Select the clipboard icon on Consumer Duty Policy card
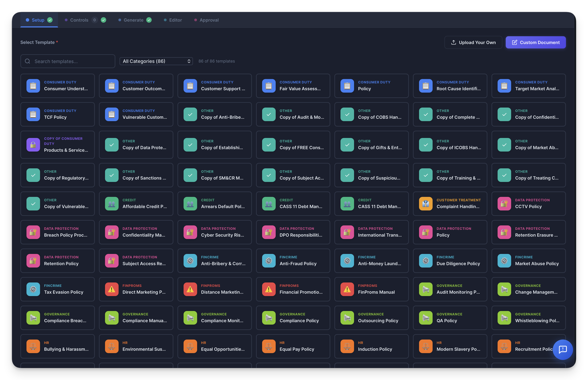Viewport: 588px width, 380px height. 347,86
